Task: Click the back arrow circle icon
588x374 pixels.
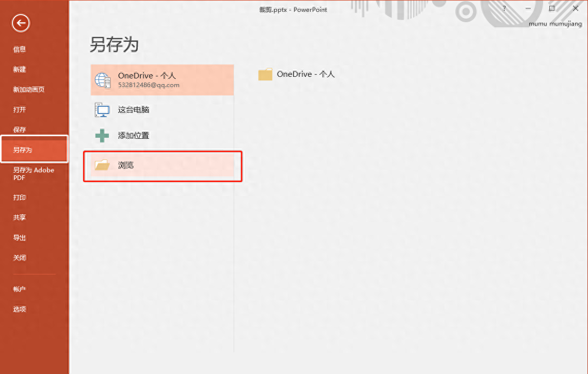Action: (x=21, y=23)
